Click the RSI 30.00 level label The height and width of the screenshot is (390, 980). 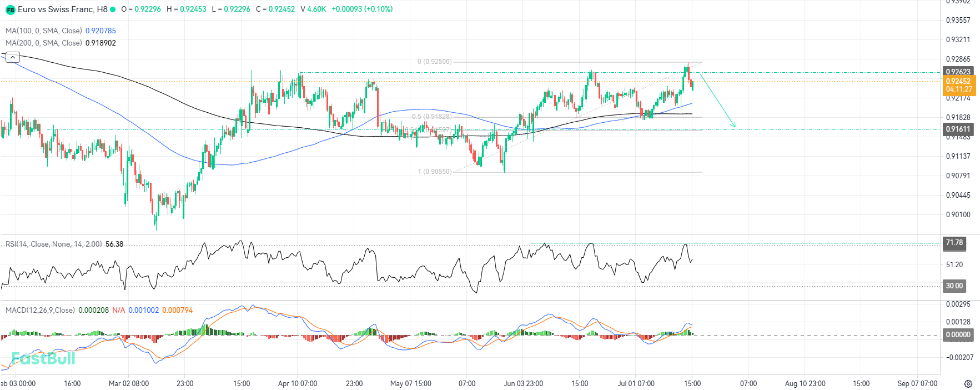[x=954, y=286]
